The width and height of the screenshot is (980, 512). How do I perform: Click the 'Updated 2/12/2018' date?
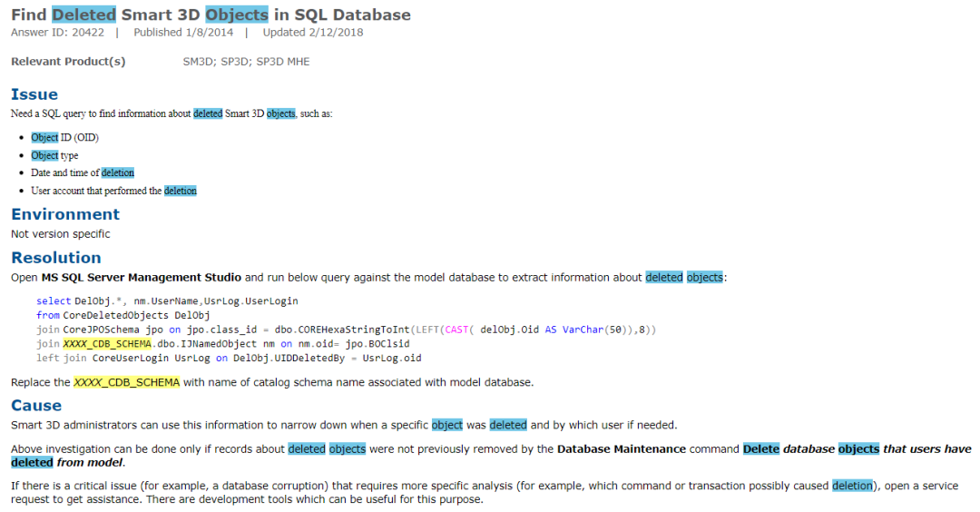pos(312,33)
